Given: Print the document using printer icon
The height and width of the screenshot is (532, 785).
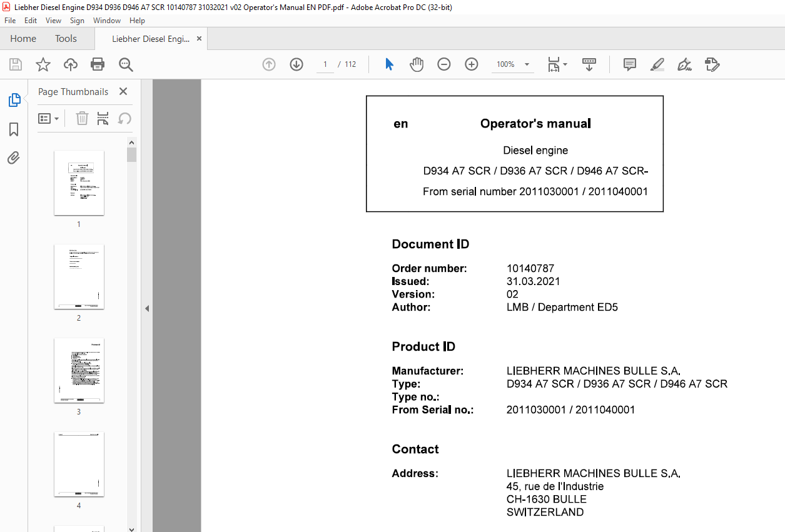Looking at the screenshot, I should (x=98, y=64).
